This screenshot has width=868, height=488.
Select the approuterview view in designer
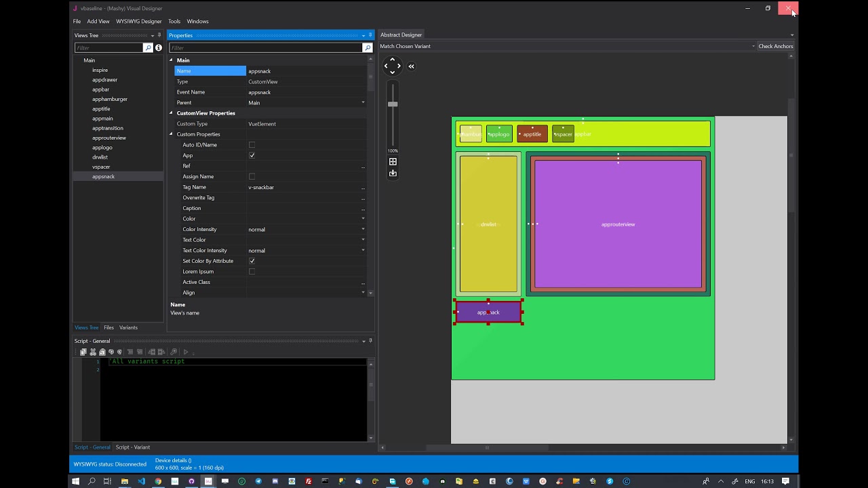click(618, 224)
